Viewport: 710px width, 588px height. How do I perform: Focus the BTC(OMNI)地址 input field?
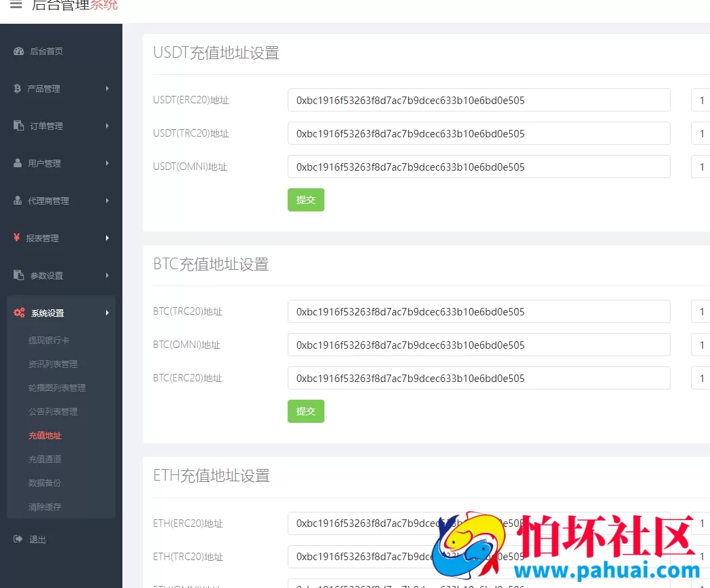pyautogui.click(x=479, y=345)
